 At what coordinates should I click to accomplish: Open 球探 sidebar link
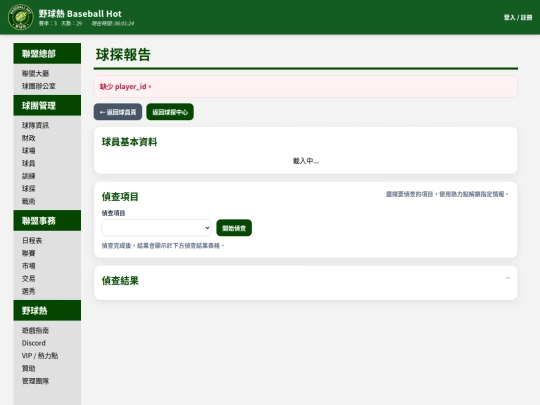pyautogui.click(x=29, y=189)
